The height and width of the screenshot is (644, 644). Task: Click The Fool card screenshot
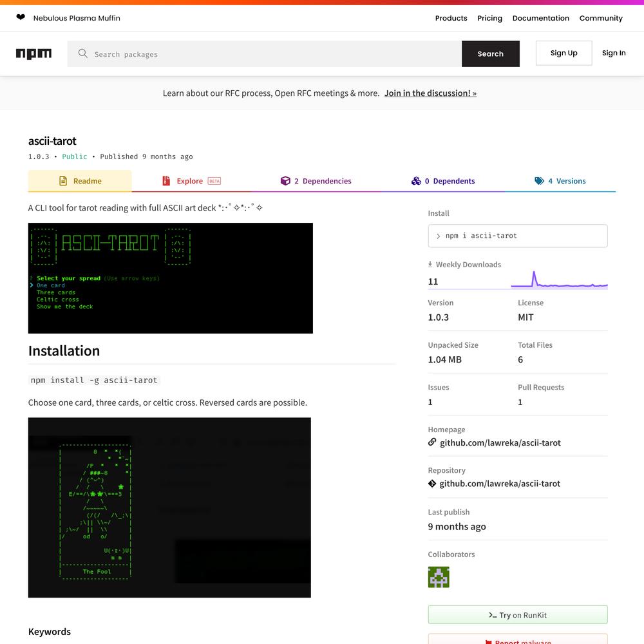click(x=169, y=507)
